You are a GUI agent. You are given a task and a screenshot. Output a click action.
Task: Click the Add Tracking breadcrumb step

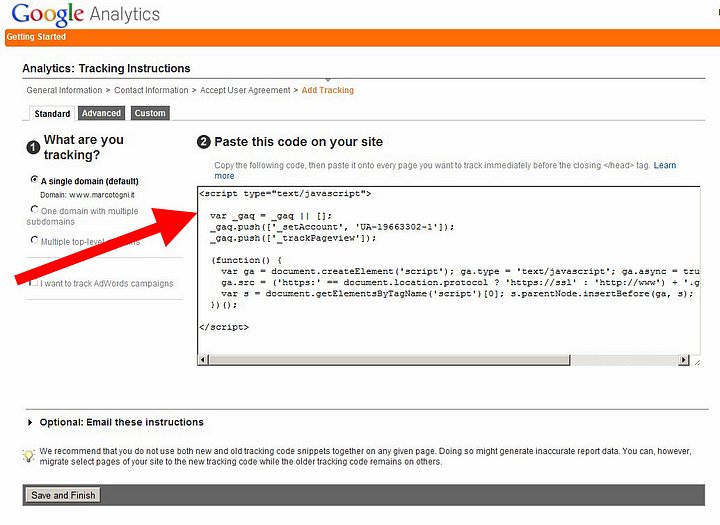tap(327, 90)
